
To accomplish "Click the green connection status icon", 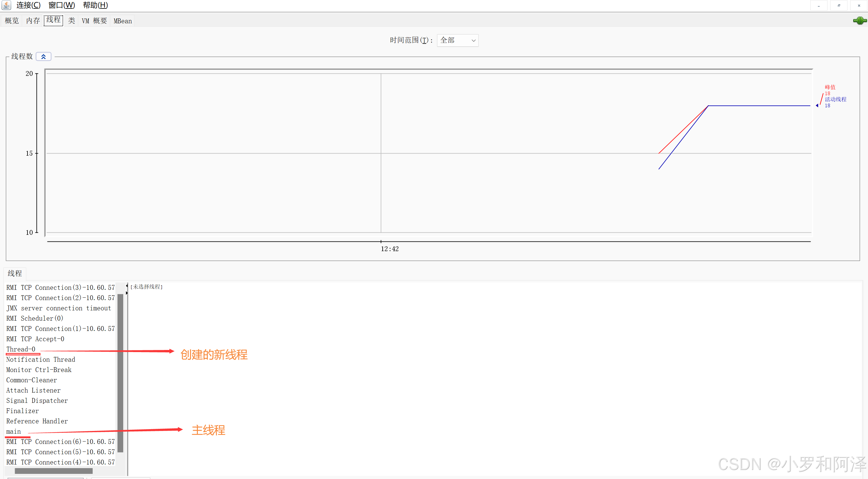I will click(x=860, y=21).
